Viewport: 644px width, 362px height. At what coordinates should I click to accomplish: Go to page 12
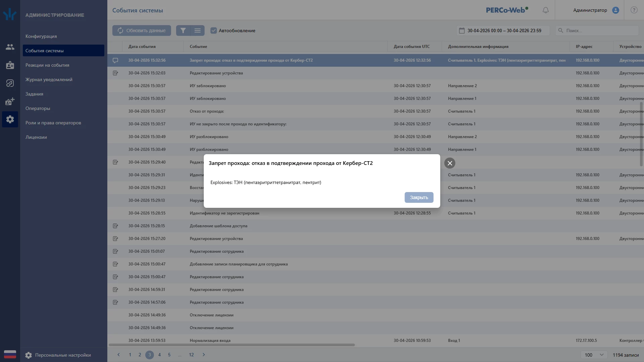click(x=191, y=355)
